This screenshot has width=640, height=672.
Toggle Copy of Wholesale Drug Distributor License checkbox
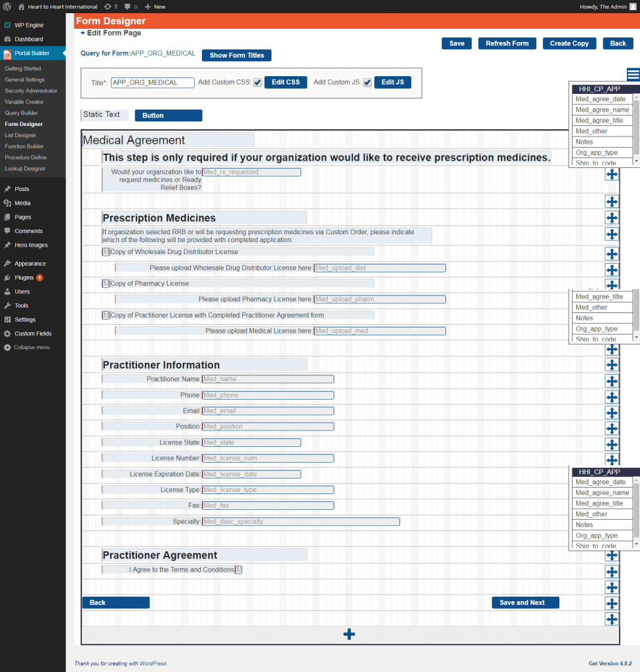click(x=106, y=251)
